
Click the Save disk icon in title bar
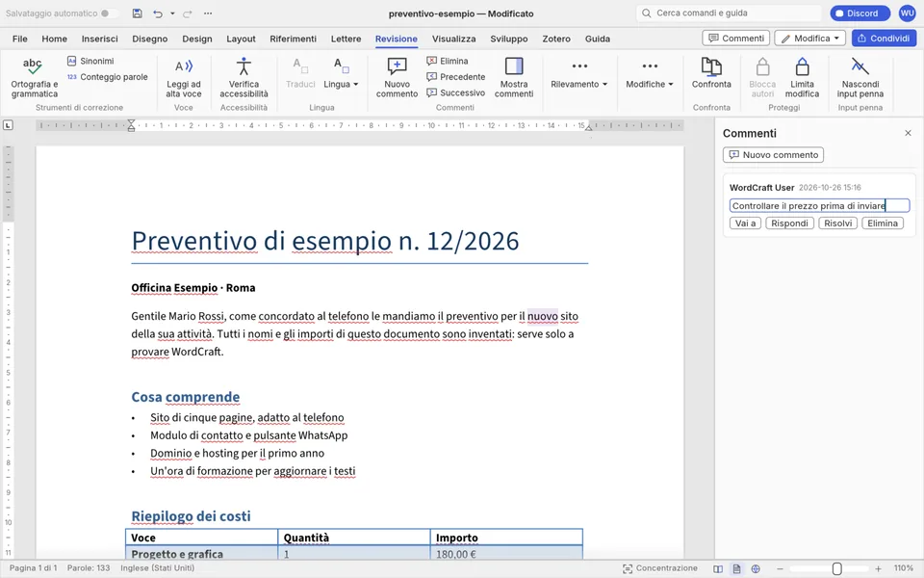137,13
